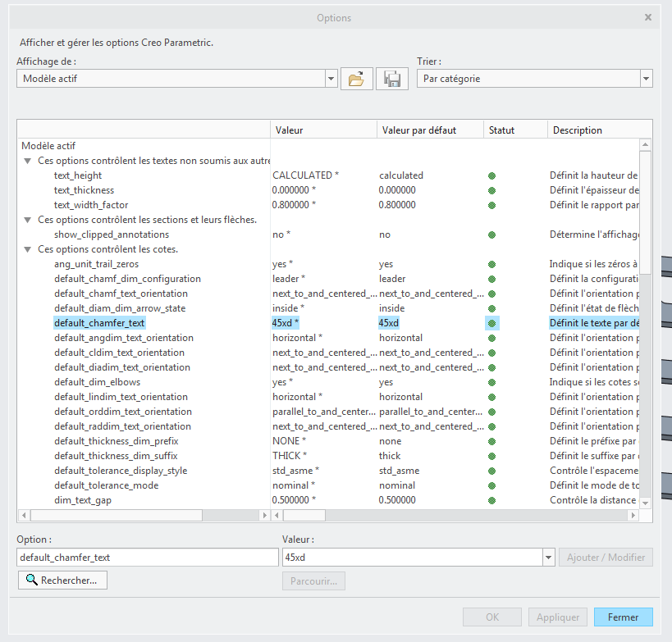Collapse the textes non soumis options group
672x642 pixels.
tap(27, 161)
